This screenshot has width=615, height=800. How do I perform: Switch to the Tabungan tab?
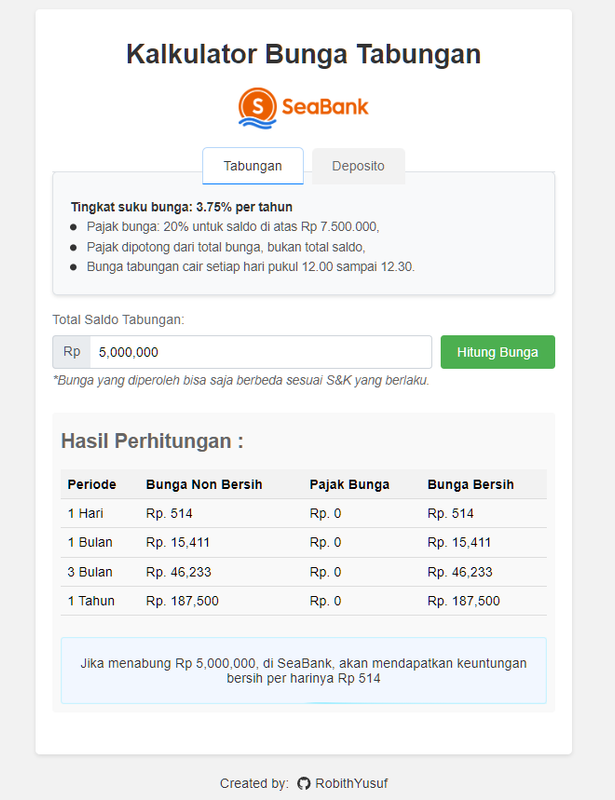[x=252, y=166]
